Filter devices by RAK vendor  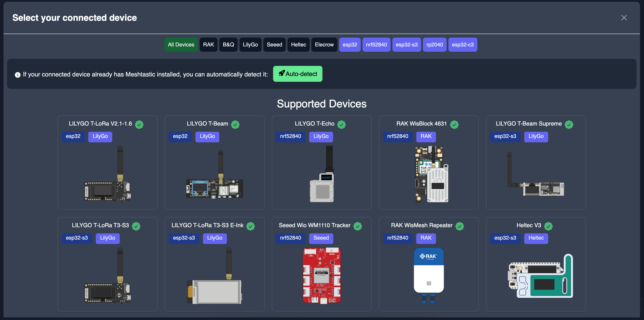pos(208,45)
